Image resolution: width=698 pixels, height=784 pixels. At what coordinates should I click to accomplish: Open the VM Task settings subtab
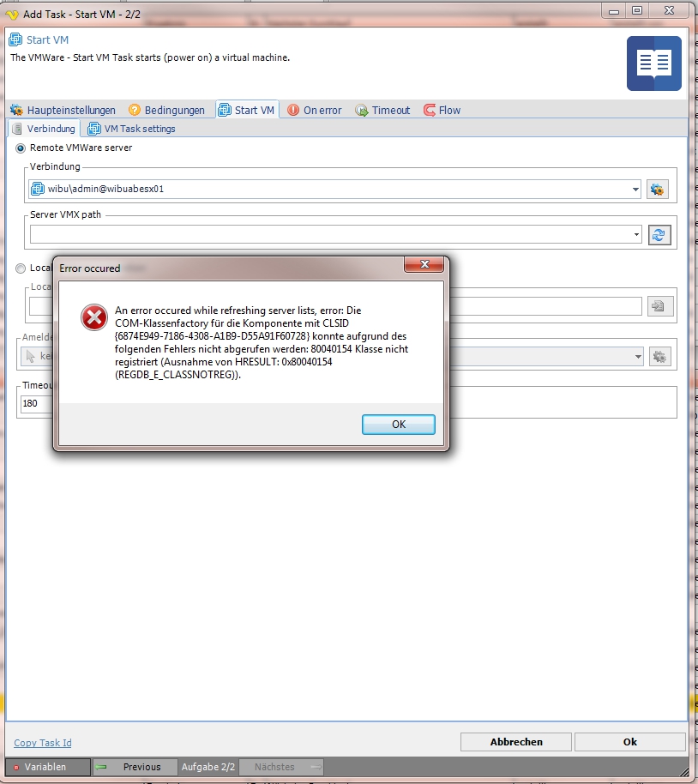pos(131,129)
